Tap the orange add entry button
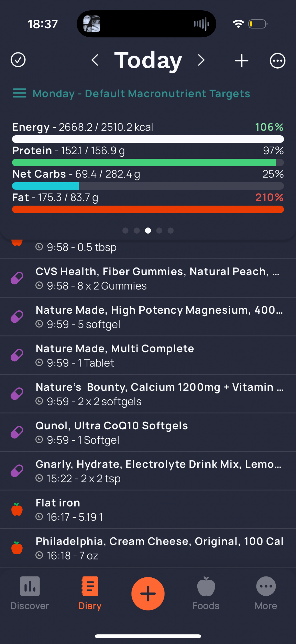The image size is (296, 644). tap(148, 594)
